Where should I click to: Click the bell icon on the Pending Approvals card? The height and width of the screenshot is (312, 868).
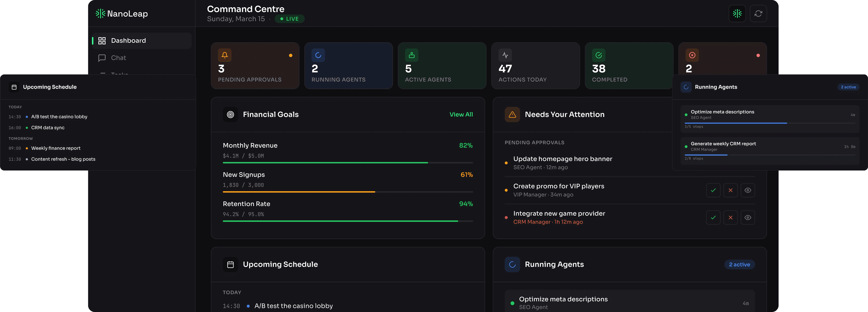click(x=224, y=55)
